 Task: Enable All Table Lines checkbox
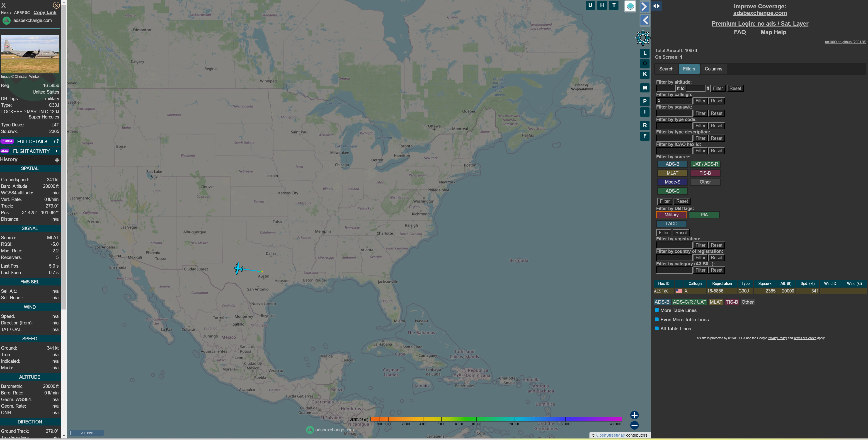coord(656,328)
